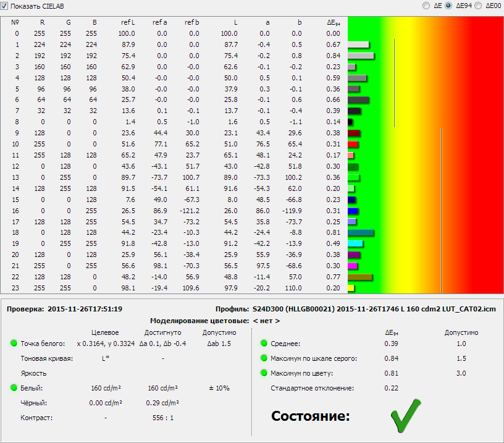The width and height of the screenshot is (504, 443).
Task: Click the b value 110.0 in row 23
Action: click(293, 288)
